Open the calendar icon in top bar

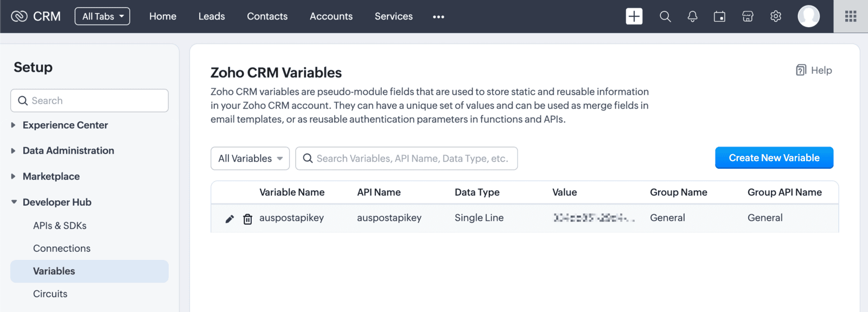[720, 16]
